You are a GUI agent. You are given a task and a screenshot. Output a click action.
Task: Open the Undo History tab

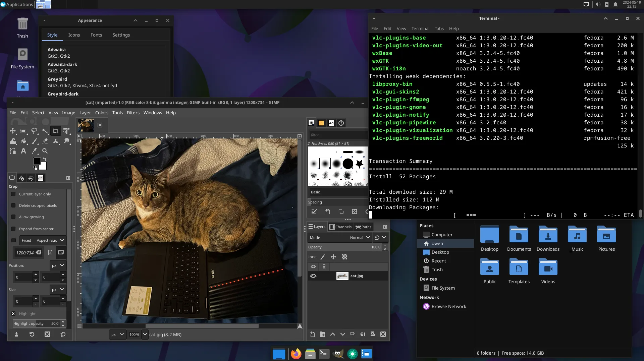point(31,178)
